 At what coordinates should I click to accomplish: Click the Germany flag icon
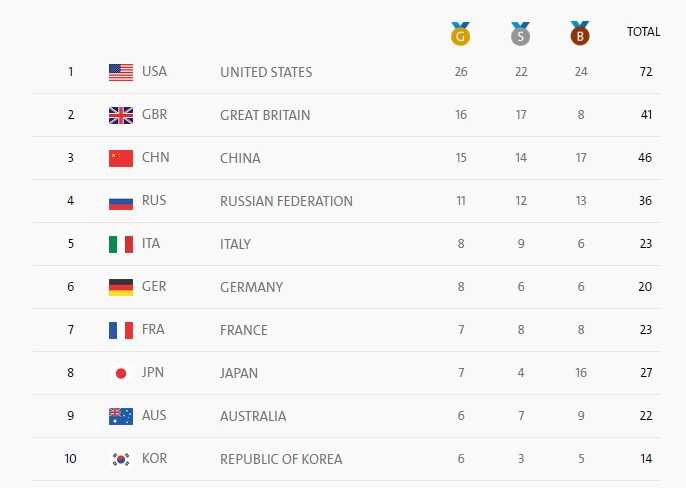tap(121, 287)
